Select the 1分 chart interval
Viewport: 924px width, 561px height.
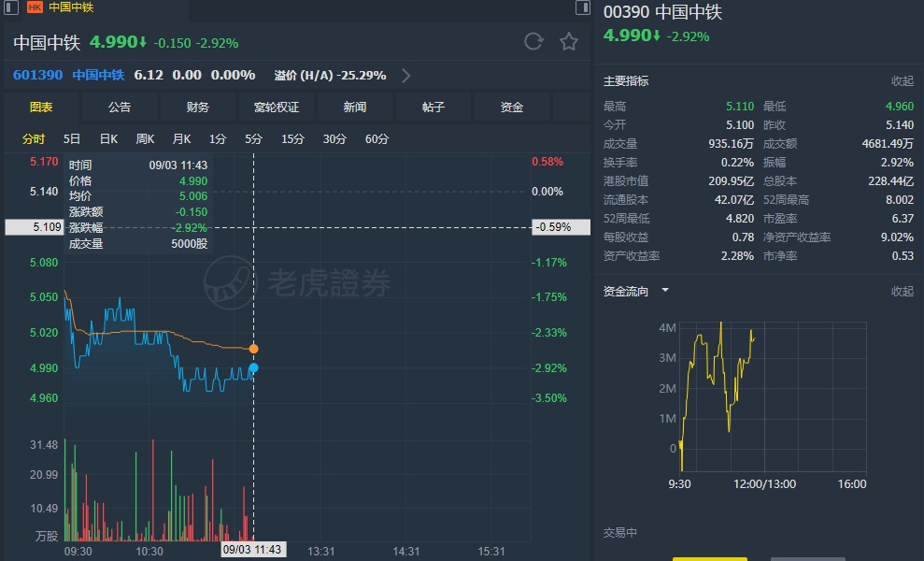click(x=218, y=139)
